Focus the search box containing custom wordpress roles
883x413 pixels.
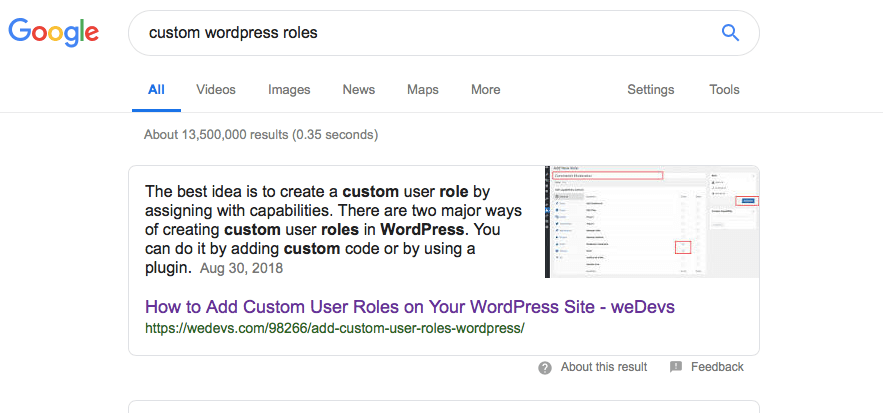click(x=444, y=33)
